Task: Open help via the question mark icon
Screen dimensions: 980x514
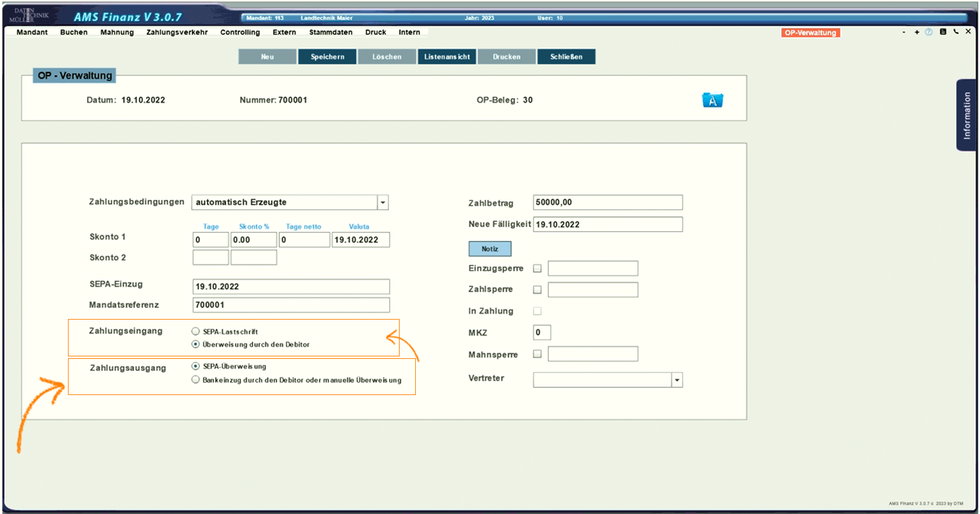Action: click(x=928, y=32)
